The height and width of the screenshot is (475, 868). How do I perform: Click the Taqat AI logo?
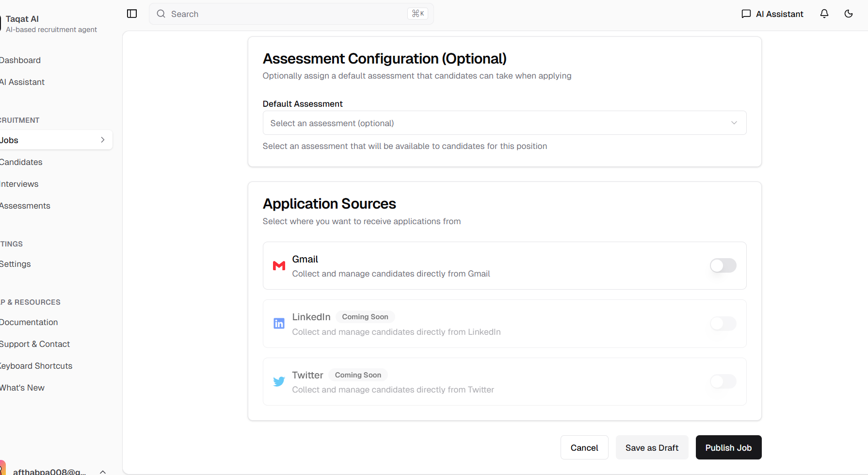22,18
